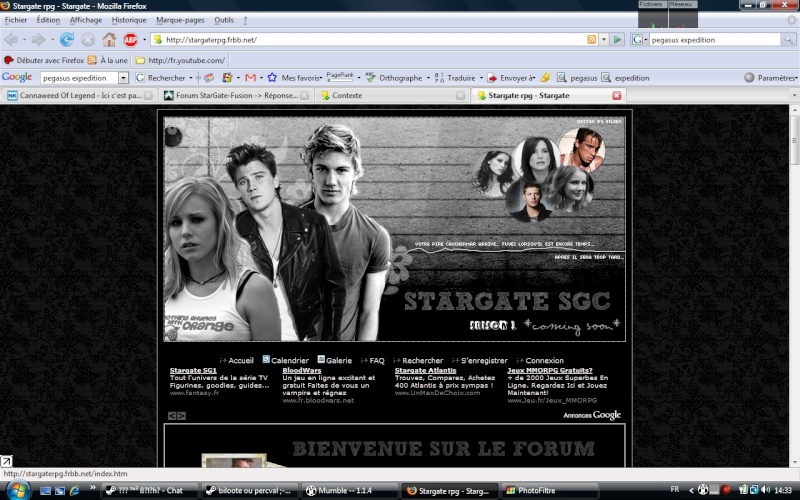Open Mes favoris star bookmarks
The width and height of the screenshot is (800, 500).
pyautogui.click(x=295, y=78)
